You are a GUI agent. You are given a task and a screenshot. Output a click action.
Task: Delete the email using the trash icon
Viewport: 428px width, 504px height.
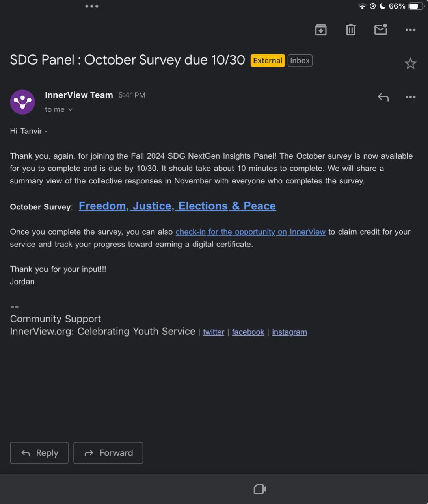350,30
